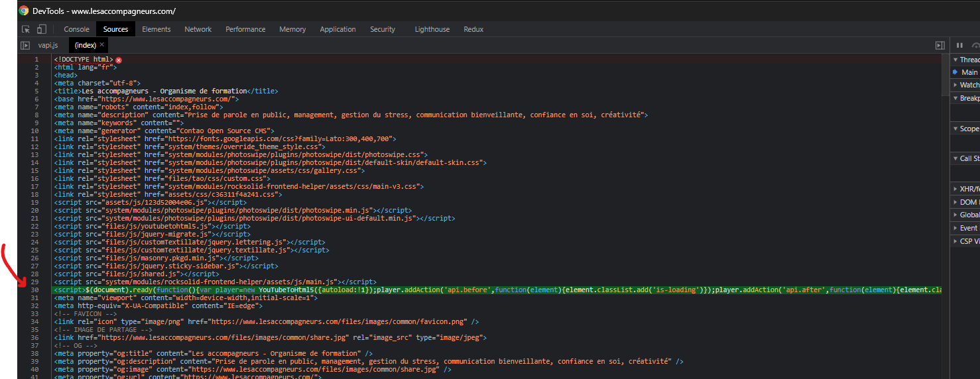Expand the Event Listener Breakpoints section

966,228
